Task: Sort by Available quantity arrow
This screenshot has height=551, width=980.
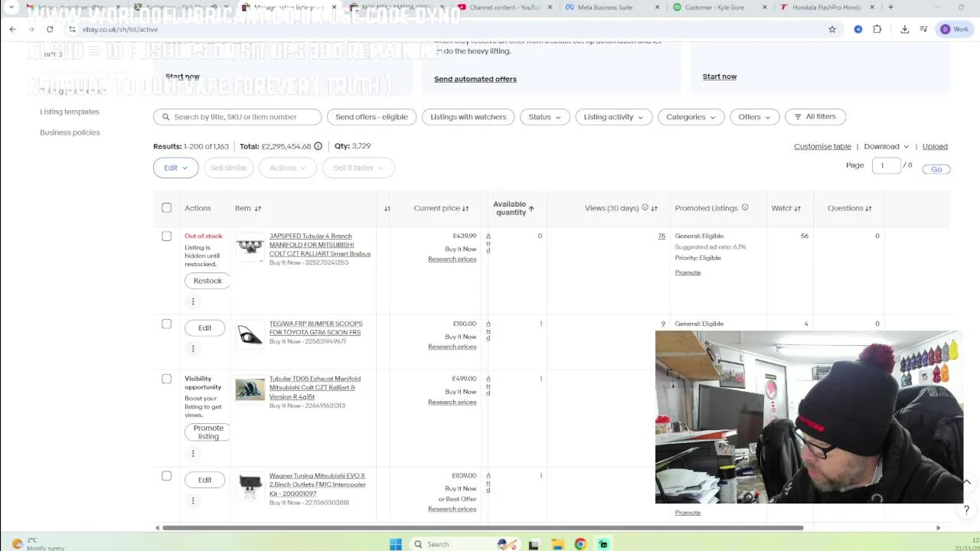Action: point(531,208)
